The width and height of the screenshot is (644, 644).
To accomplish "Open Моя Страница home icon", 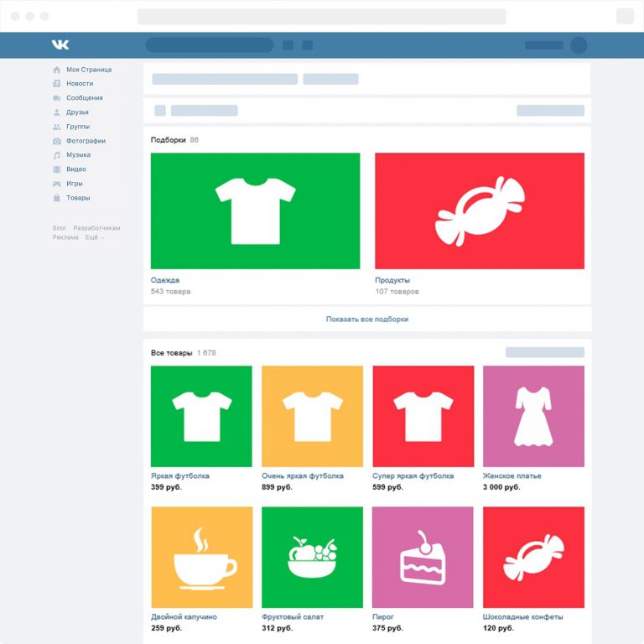I will (x=57, y=70).
